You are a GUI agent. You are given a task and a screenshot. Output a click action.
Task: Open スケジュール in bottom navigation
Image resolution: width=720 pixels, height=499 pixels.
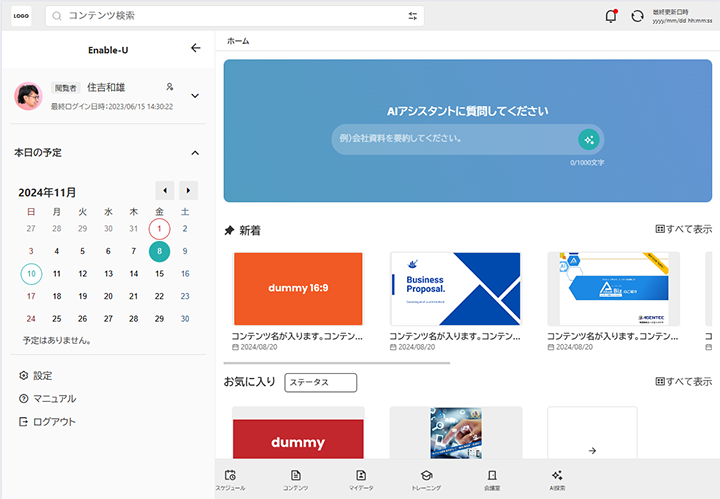[x=231, y=480]
